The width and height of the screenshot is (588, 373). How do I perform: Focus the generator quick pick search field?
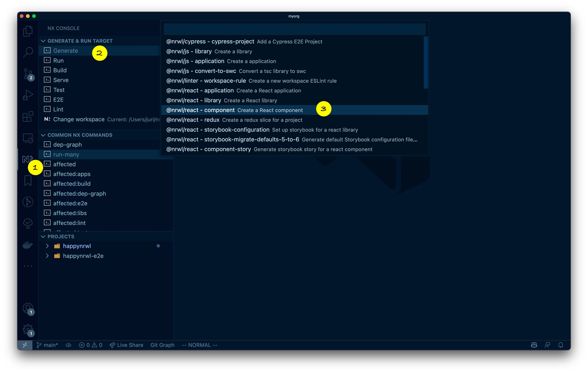click(x=294, y=29)
